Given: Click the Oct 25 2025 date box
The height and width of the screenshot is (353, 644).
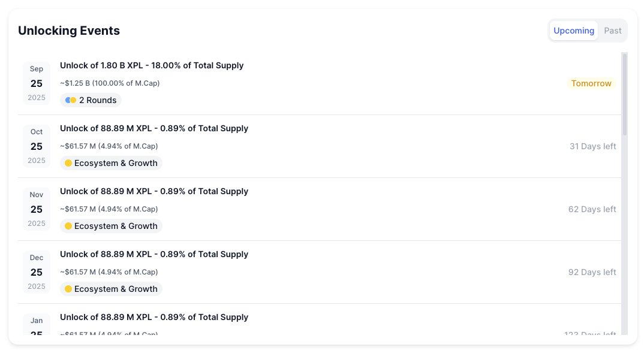Looking at the screenshot, I should [37, 146].
